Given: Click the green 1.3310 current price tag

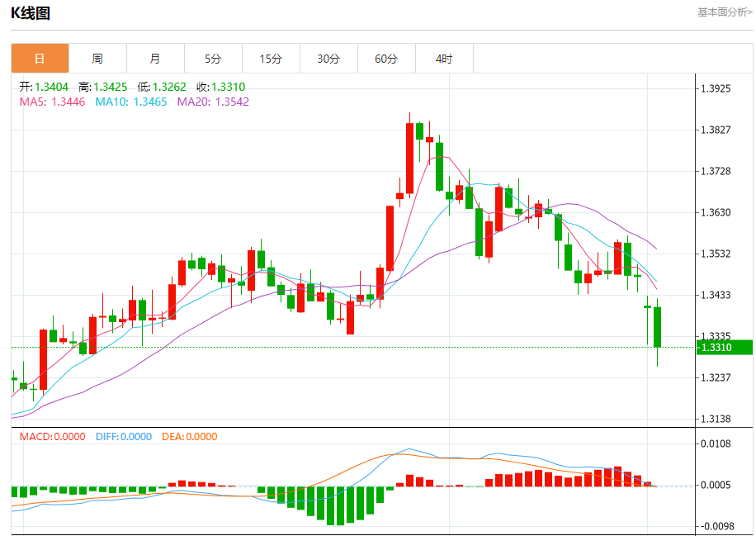Looking at the screenshot, I should tap(724, 348).
